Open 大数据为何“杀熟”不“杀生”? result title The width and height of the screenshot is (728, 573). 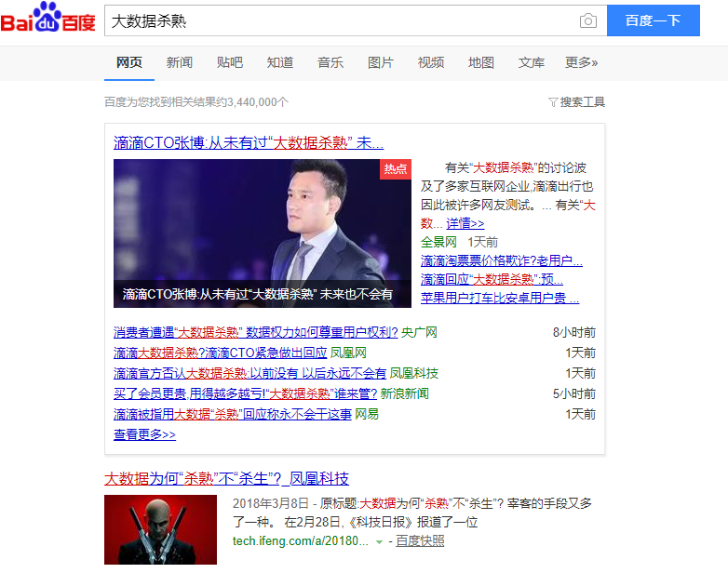[x=226, y=479]
